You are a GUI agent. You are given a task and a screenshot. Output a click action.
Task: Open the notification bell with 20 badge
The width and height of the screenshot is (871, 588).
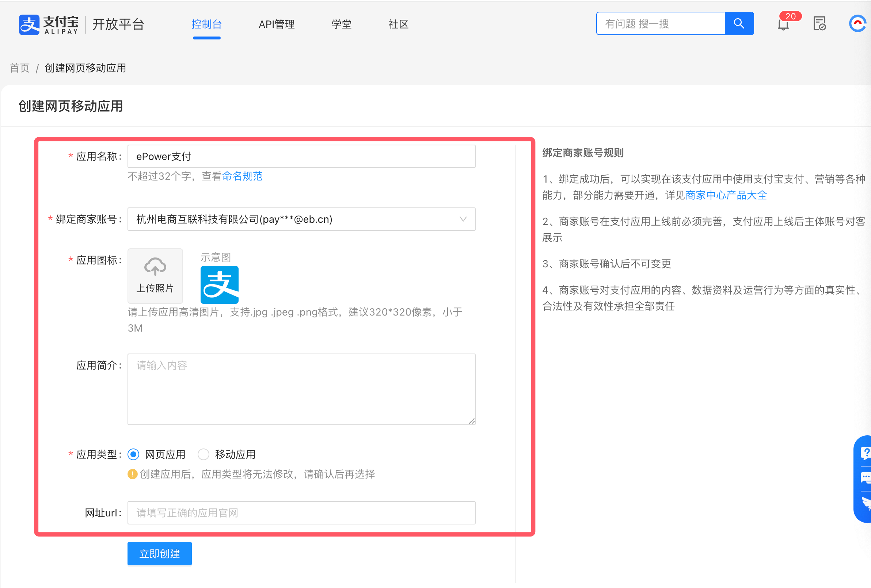(784, 24)
